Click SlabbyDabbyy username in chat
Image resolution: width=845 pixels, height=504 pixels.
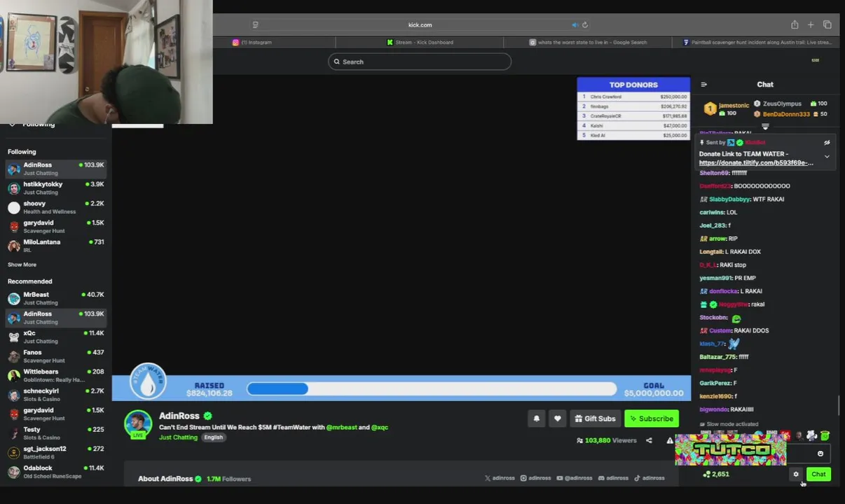pos(729,199)
